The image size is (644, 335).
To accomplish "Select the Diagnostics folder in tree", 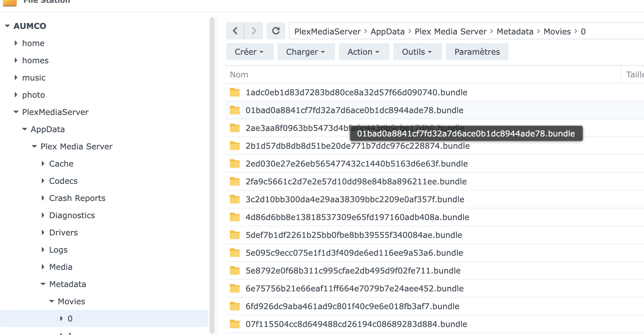I will click(x=72, y=215).
